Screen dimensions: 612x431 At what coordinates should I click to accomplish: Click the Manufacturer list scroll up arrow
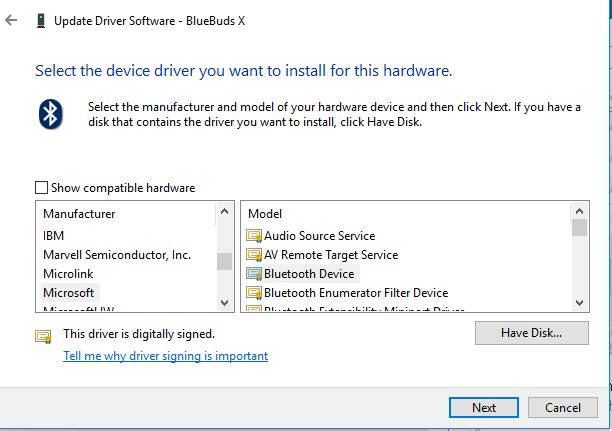(x=224, y=212)
